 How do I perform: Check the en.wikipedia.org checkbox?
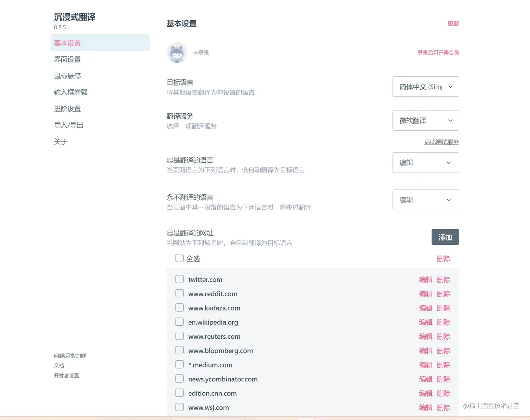click(x=179, y=322)
